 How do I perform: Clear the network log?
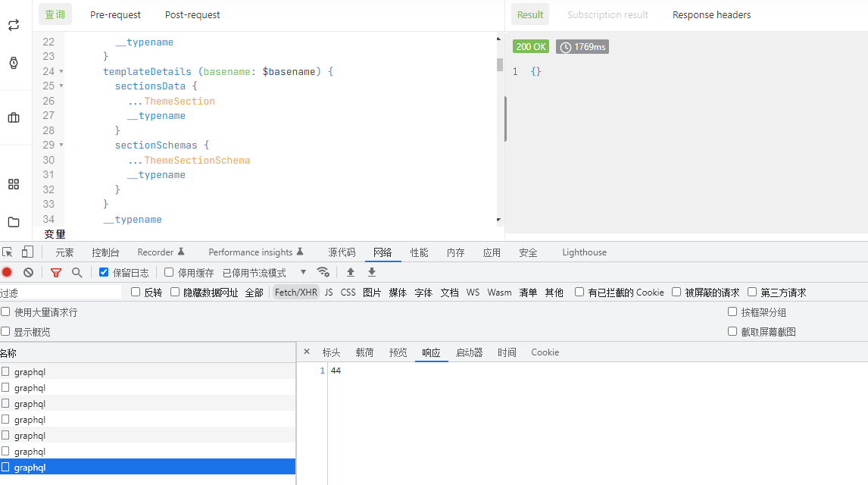coord(28,272)
